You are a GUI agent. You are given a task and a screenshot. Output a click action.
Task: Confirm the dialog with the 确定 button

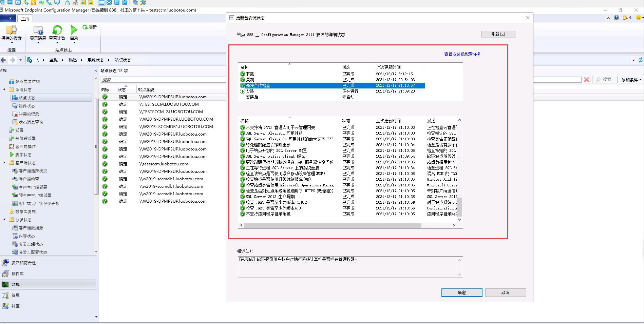click(461, 292)
